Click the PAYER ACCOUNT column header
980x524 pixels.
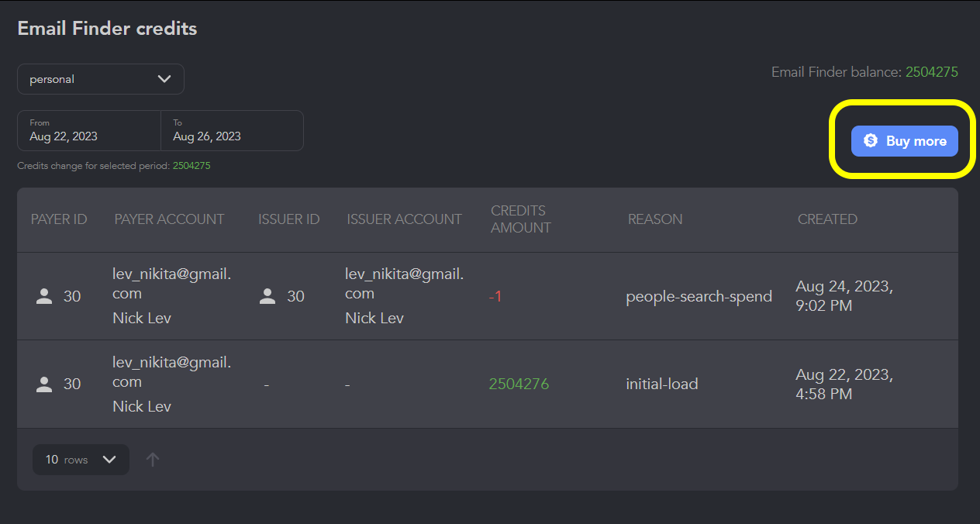[169, 219]
